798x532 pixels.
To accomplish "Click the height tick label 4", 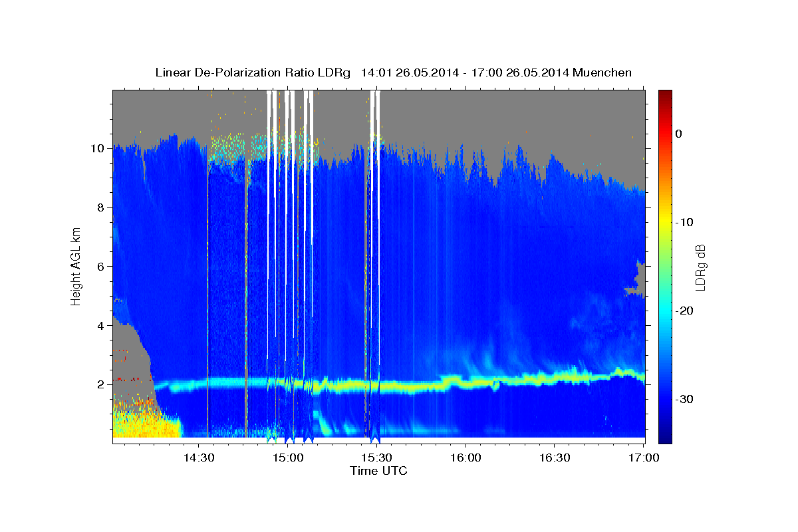I will pos(102,325).
